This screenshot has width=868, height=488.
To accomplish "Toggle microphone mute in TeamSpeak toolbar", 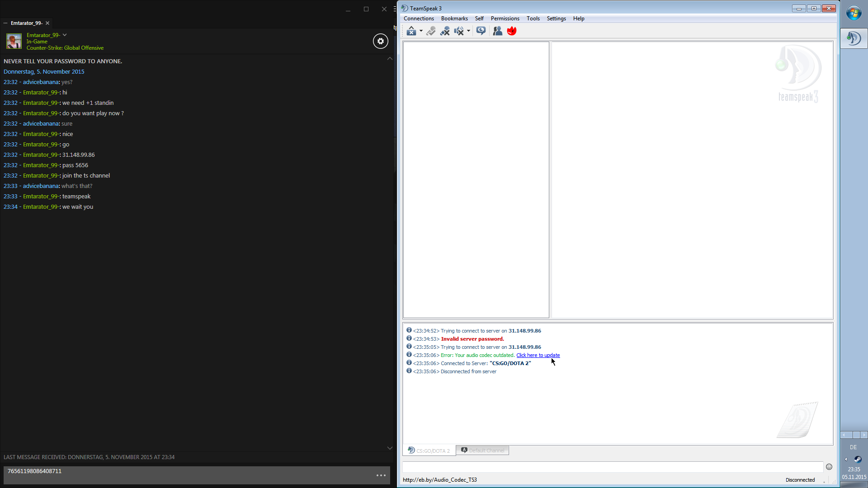I will (x=445, y=31).
